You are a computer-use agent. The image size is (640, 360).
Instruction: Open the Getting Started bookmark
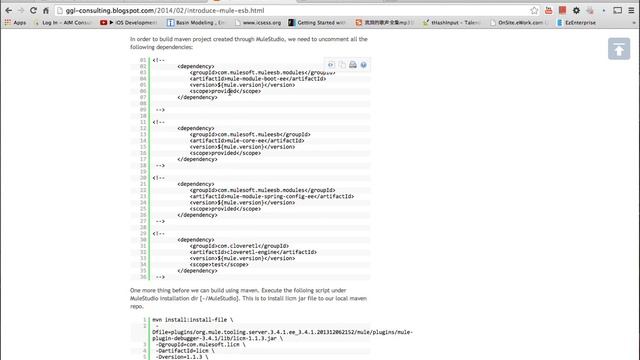[317, 23]
